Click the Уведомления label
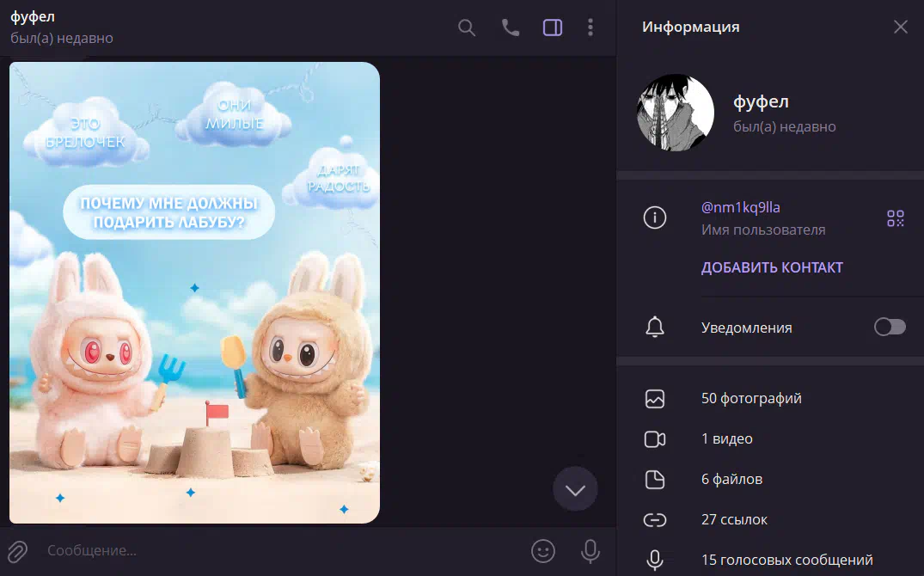 [747, 328]
